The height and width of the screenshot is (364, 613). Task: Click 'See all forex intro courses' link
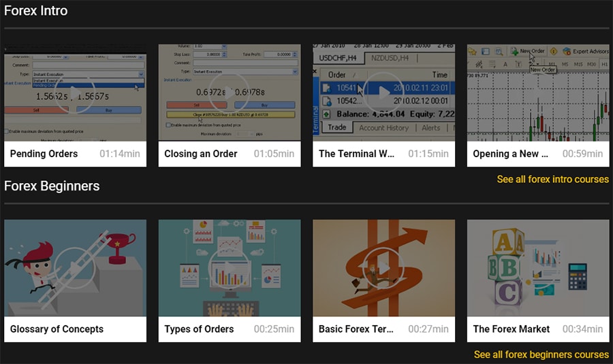(552, 180)
